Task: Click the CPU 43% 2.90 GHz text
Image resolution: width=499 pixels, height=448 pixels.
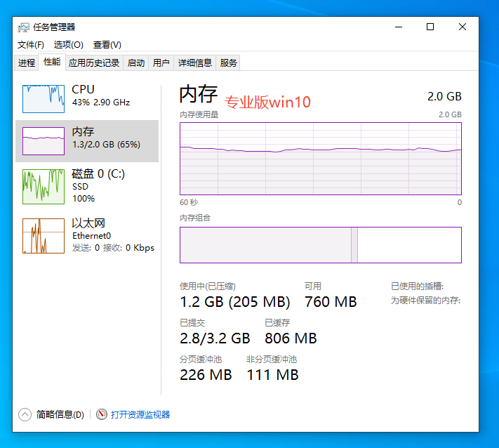Action: tap(101, 103)
